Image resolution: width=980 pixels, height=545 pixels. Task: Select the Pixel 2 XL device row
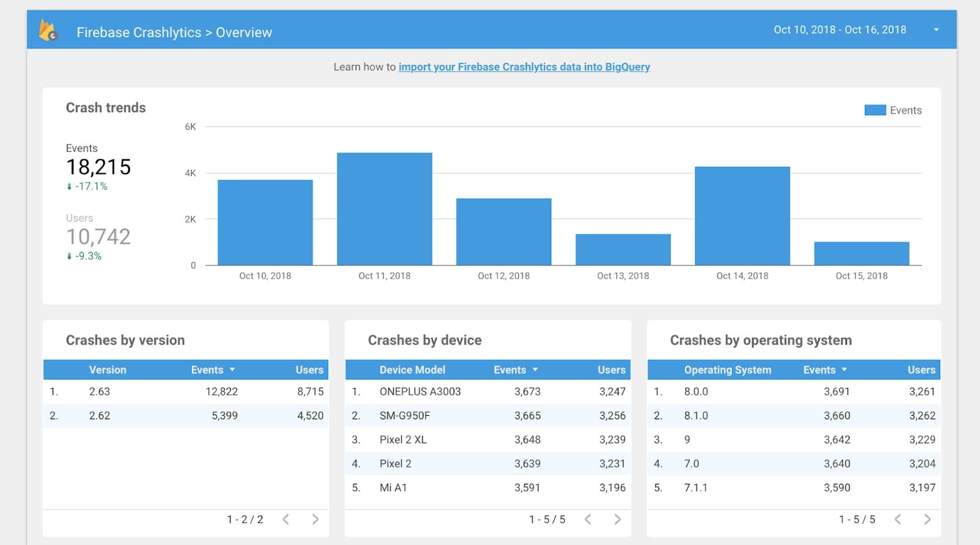pyautogui.click(x=488, y=440)
